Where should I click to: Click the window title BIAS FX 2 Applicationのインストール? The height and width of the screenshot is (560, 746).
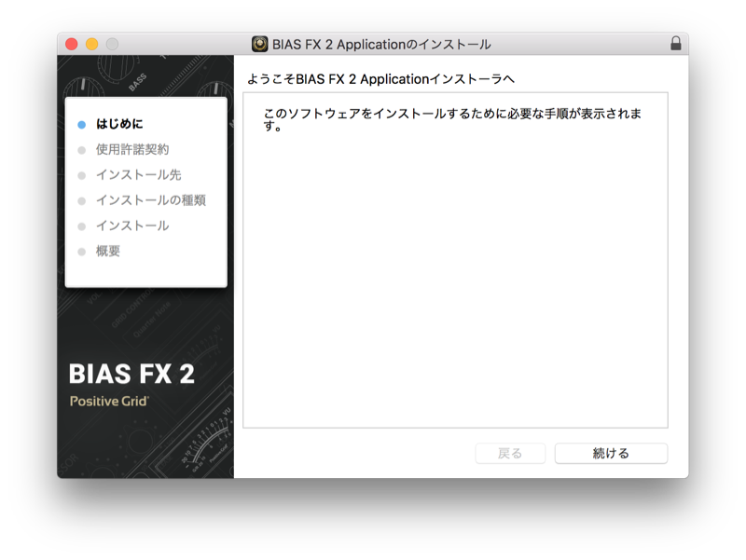(x=381, y=44)
